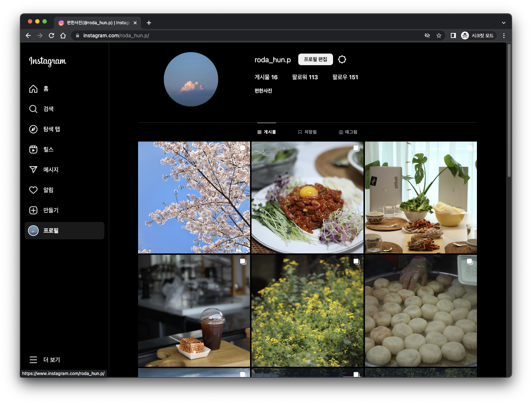The width and height of the screenshot is (532, 404).
Task: Select the 편한사진 Instagram browser tab
Action: point(97,23)
